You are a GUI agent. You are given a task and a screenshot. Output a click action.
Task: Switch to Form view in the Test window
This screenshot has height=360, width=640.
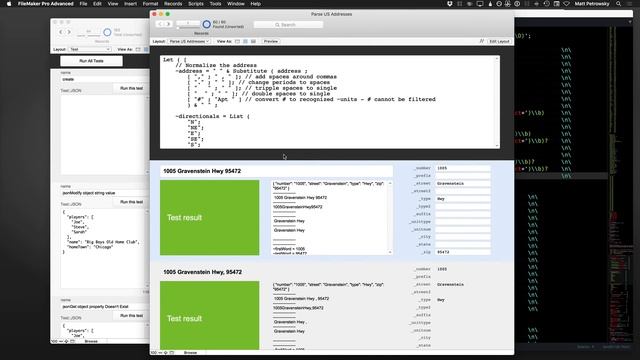tap(138, 49)
